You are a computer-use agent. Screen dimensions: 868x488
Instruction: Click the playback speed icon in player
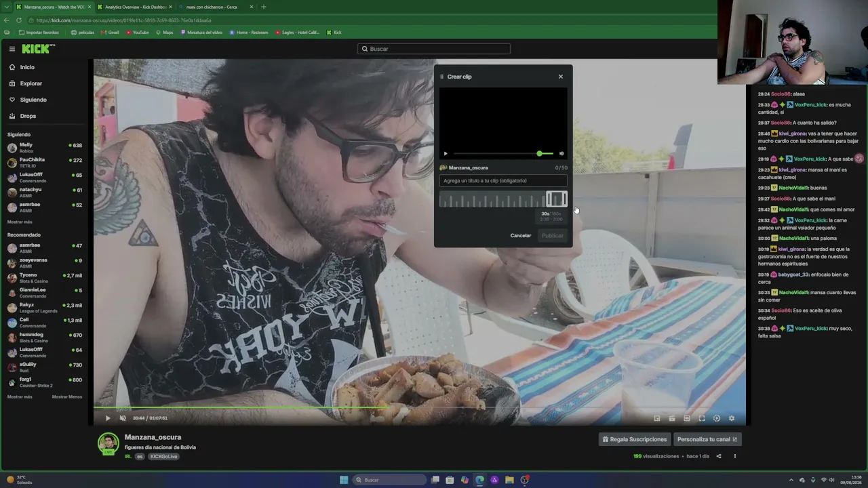(x=717, y=418)
